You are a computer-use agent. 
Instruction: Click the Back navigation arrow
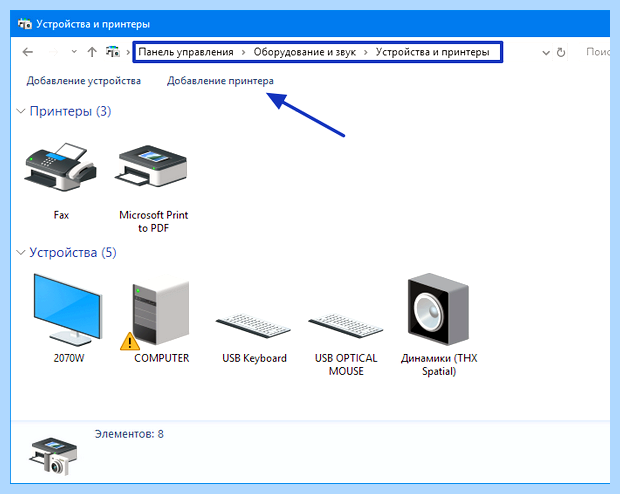(28, 52)
